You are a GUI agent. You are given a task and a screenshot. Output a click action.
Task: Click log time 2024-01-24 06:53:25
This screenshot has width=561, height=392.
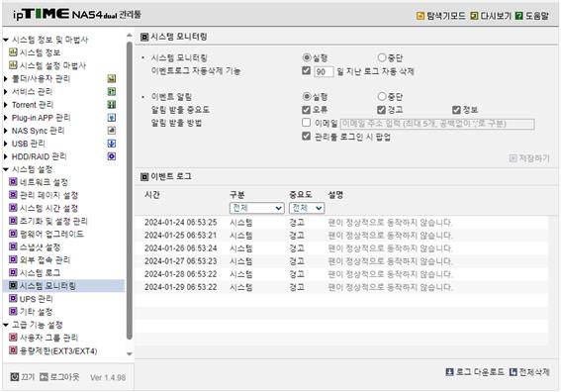pyautogui.click(x=181, y=223)
